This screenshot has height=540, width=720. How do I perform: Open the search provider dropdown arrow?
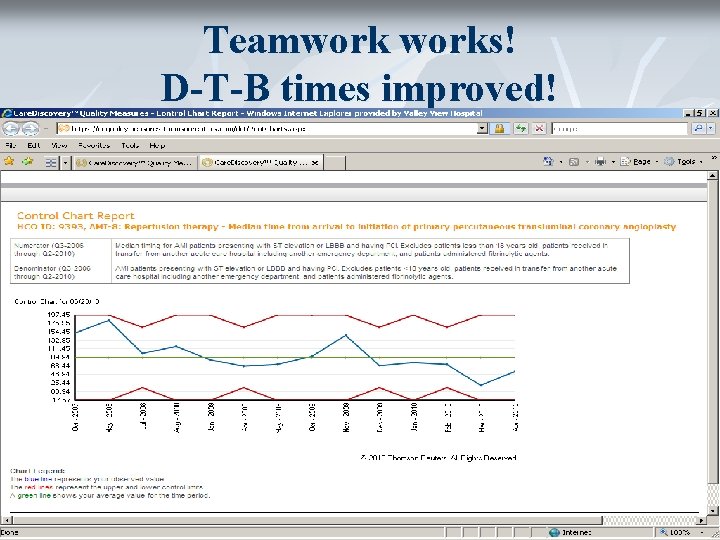(711, 129)
